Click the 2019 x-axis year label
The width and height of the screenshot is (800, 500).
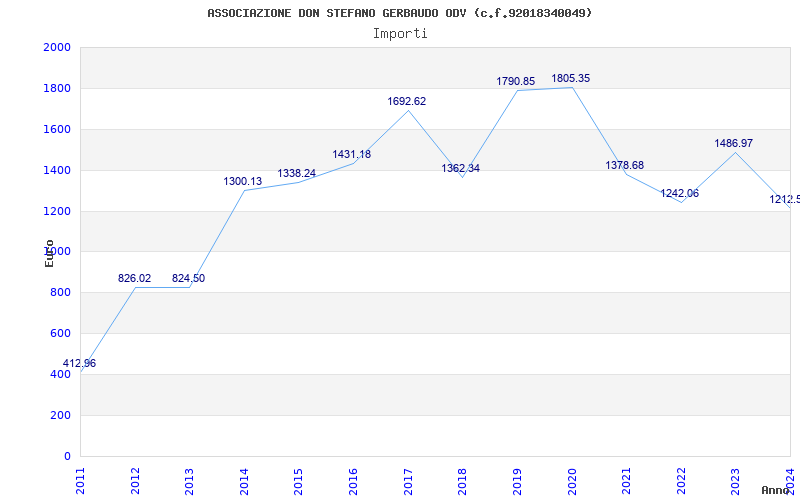517,481
